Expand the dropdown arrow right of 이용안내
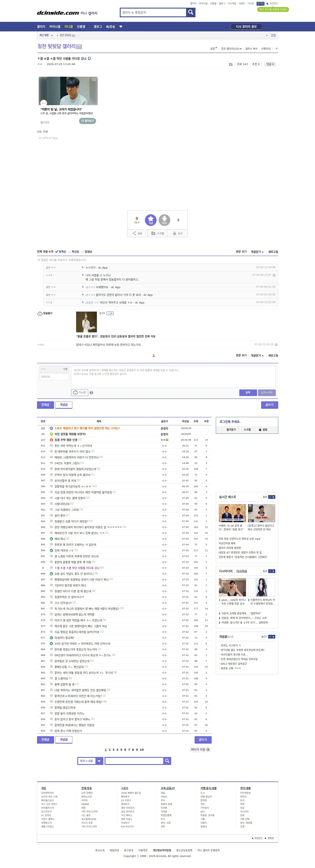Screen dimensions: 315x868 pos(277,48)
